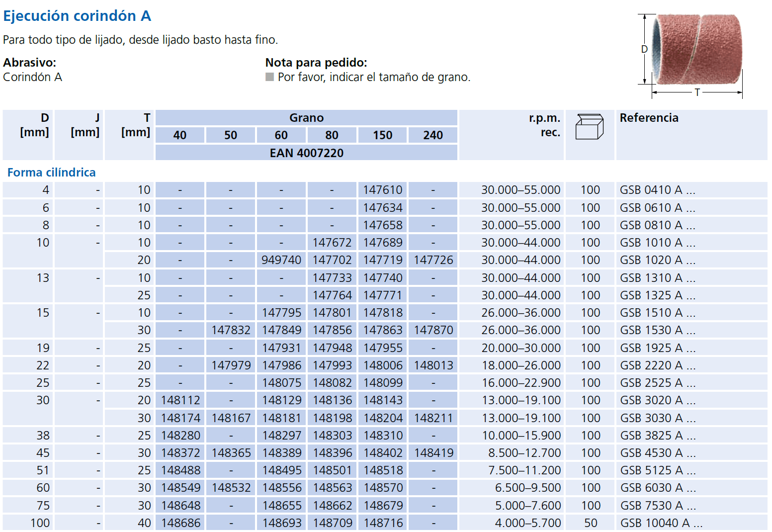Click the 'r.p.m. rec.' column header
Image resolution: width=772 pixels, height=532 pixels.
[544, 125]
